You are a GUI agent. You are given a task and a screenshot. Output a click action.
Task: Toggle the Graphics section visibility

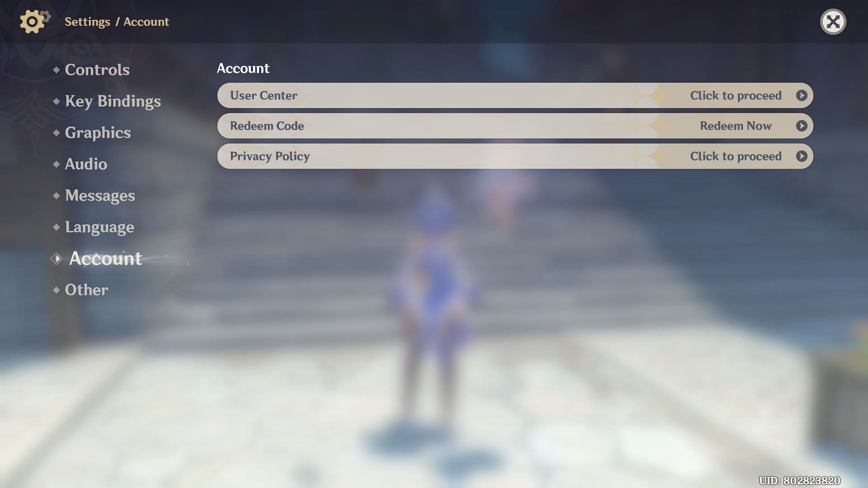click(98, 131)
